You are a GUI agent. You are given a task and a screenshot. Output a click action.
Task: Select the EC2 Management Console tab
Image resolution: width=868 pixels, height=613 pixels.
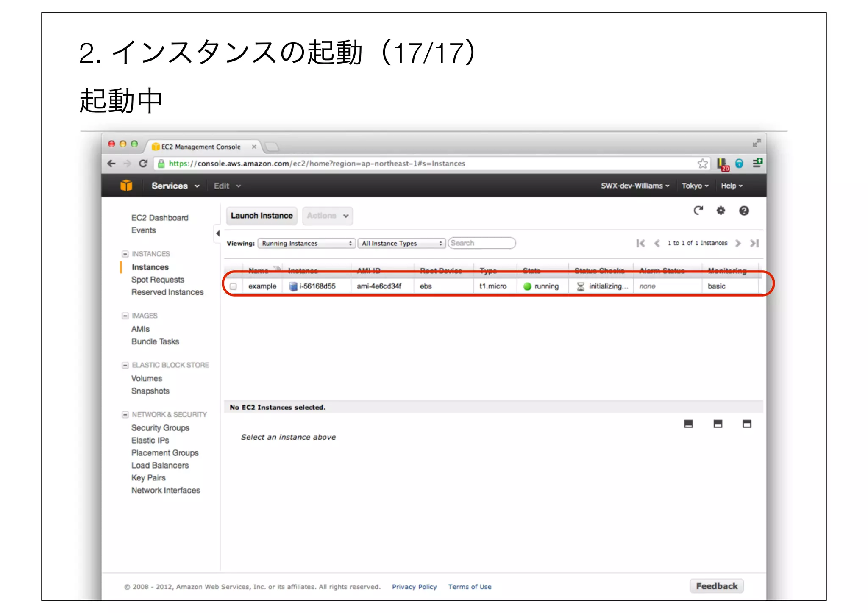[201, 147]
